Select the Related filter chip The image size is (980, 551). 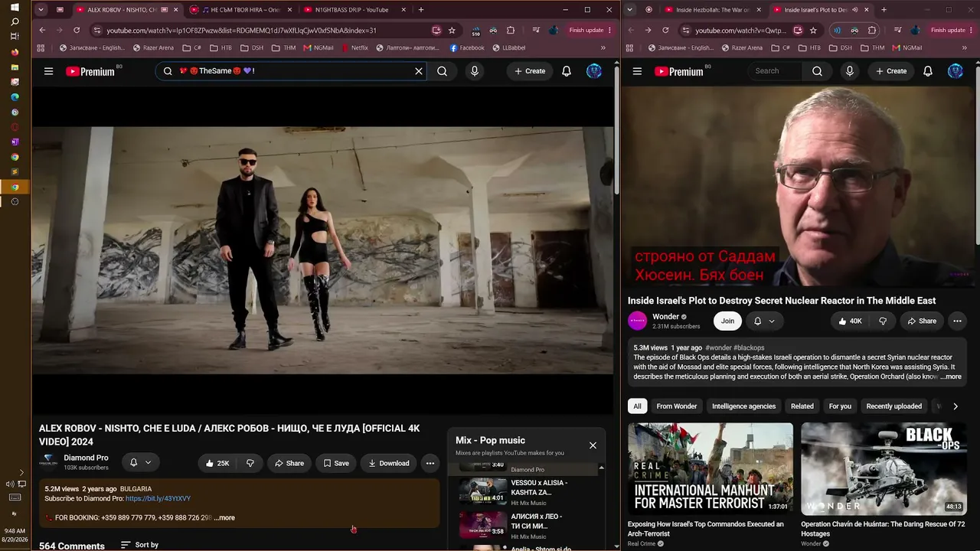tap(802, 406)
